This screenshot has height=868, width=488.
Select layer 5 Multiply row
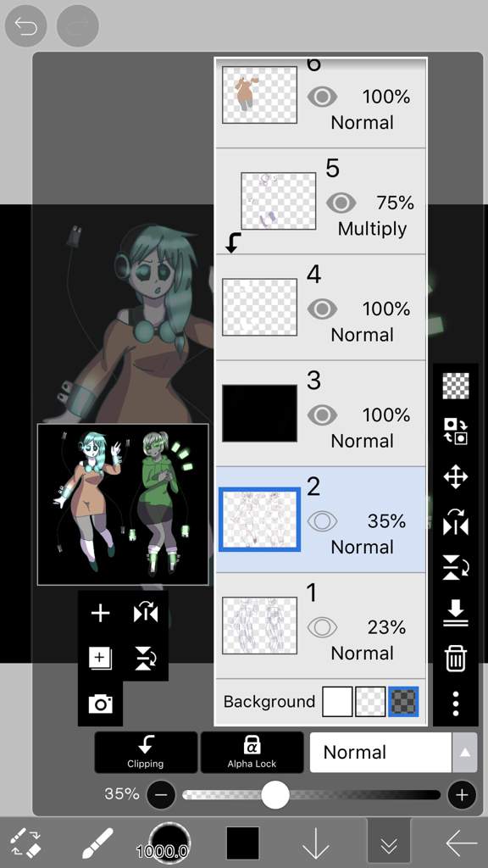point(320,202)
